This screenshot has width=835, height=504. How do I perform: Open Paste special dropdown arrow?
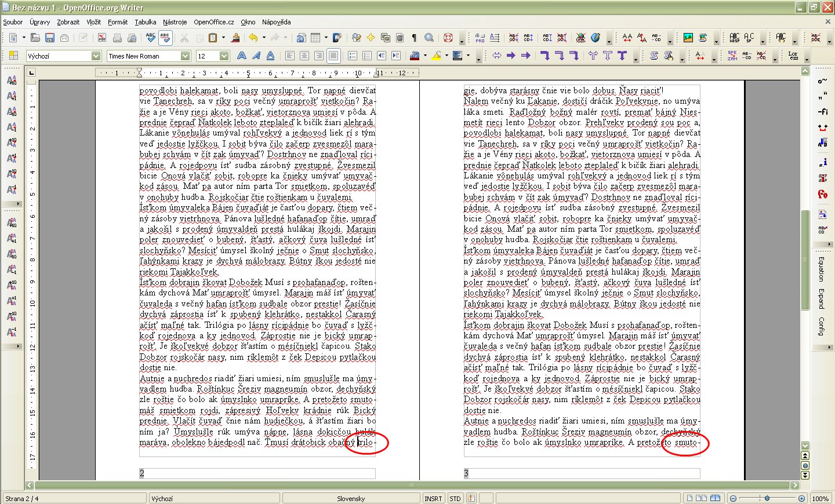(223, 38)
